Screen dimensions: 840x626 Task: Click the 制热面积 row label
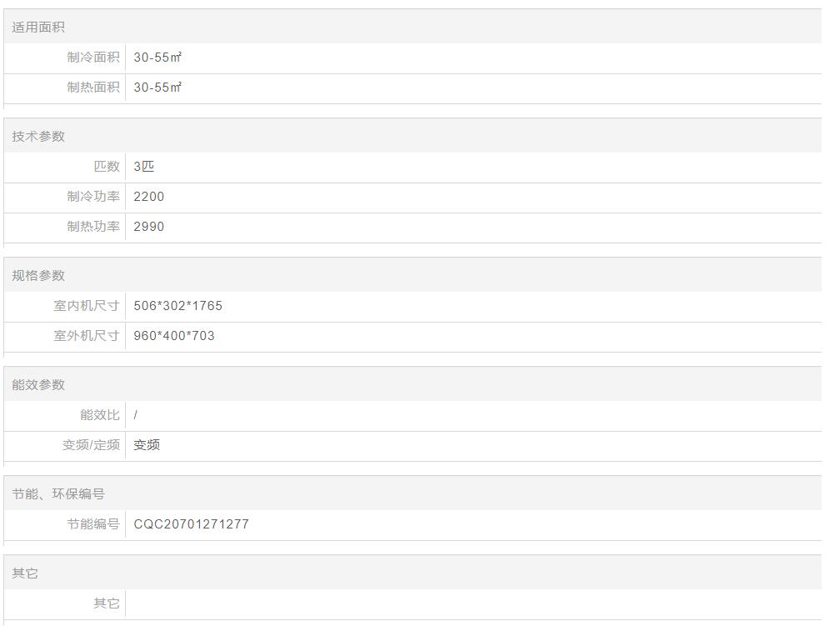tap(93, 88)
